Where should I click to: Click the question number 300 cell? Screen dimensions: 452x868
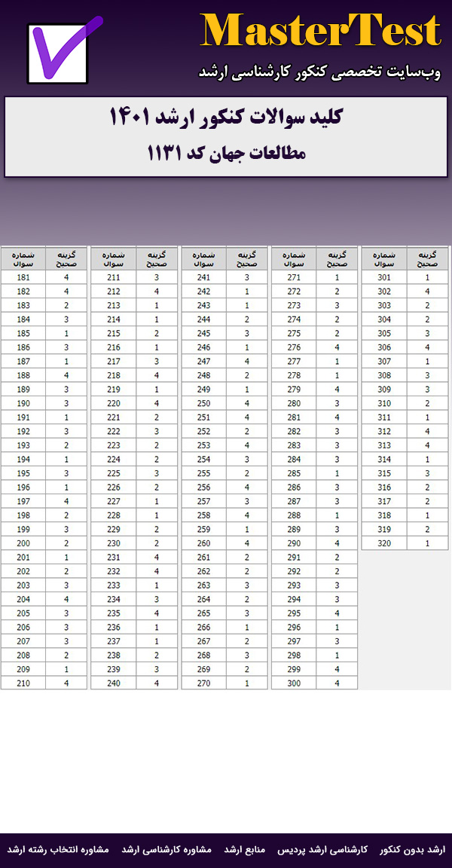(294, 683)
